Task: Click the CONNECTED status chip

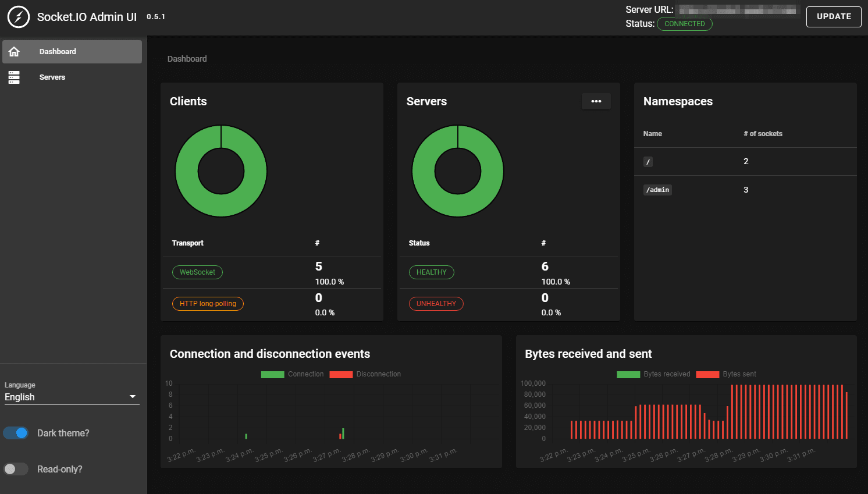Action: point(685,24)
